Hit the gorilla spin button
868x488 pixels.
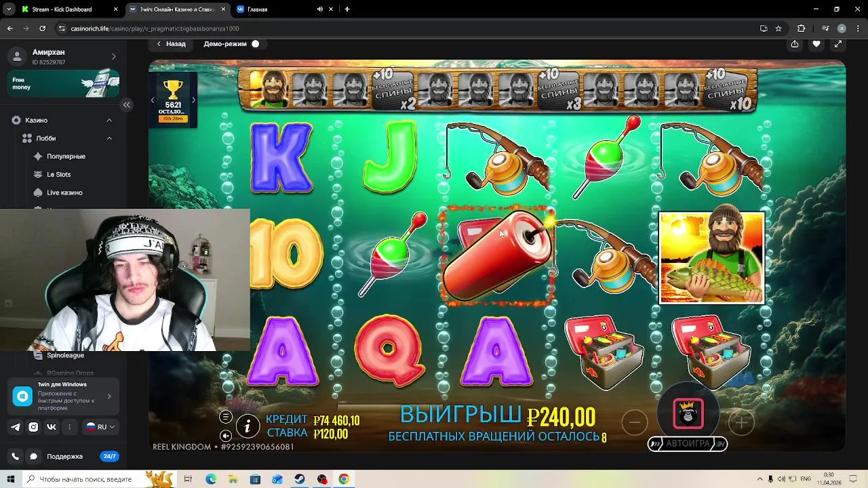(688, 413)
